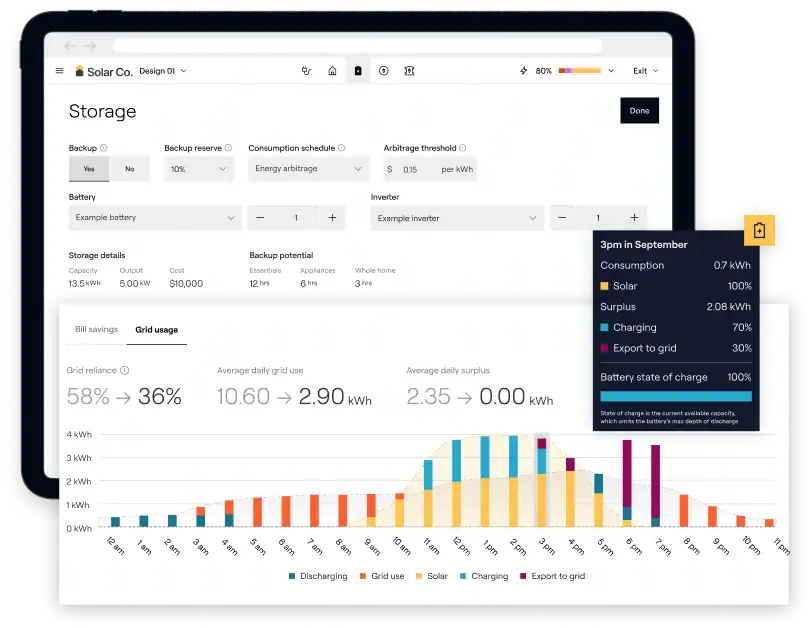Viewport: 812px width, 628px height.
Task: Click the stethoscope-style toolbar icon
Action: pos(306,71)
